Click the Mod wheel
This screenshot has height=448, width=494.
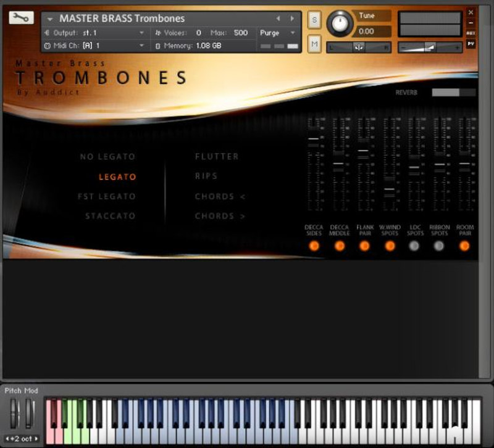tap(30, 413)
